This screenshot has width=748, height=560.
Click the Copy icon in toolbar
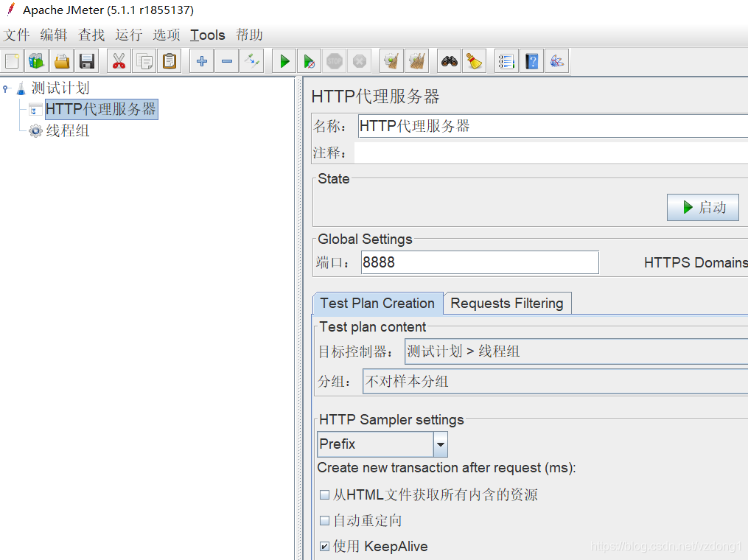144,61
